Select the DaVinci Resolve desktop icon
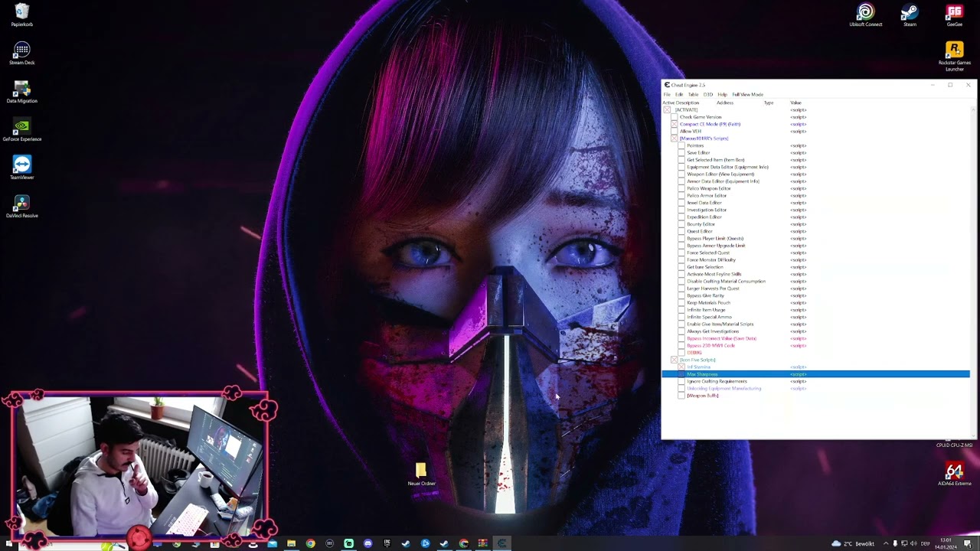 21,206
